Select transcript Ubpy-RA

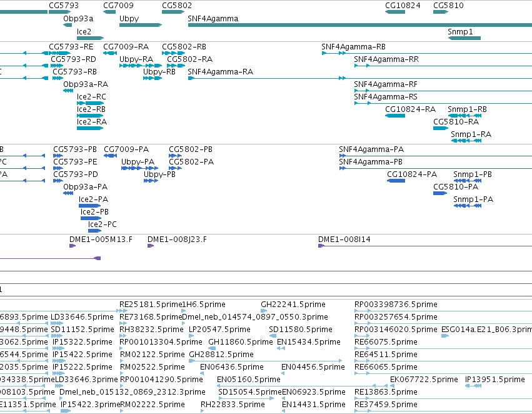pyautogui.click(x=136, y=59)
